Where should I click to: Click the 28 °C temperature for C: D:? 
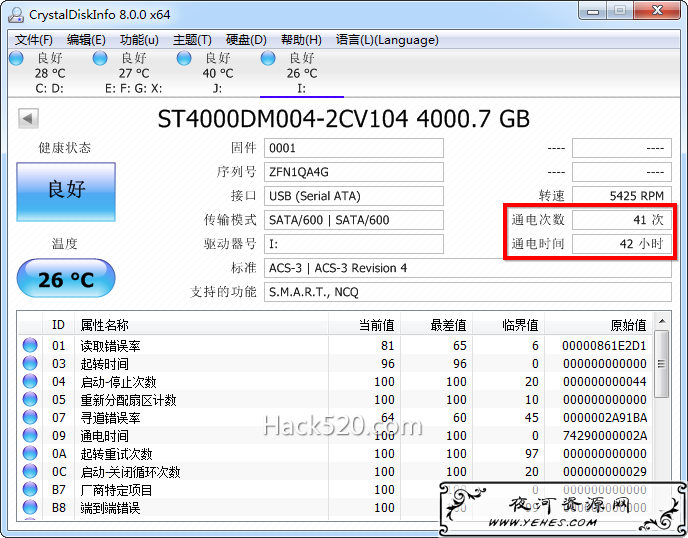(x=50, y=73)
